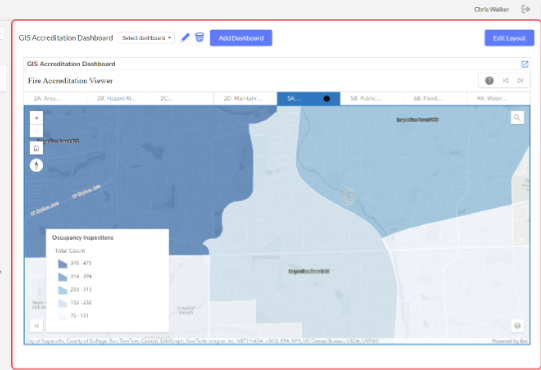
Task: Delete dashboard using the trash icon
Action: click(x=199, y=37)
